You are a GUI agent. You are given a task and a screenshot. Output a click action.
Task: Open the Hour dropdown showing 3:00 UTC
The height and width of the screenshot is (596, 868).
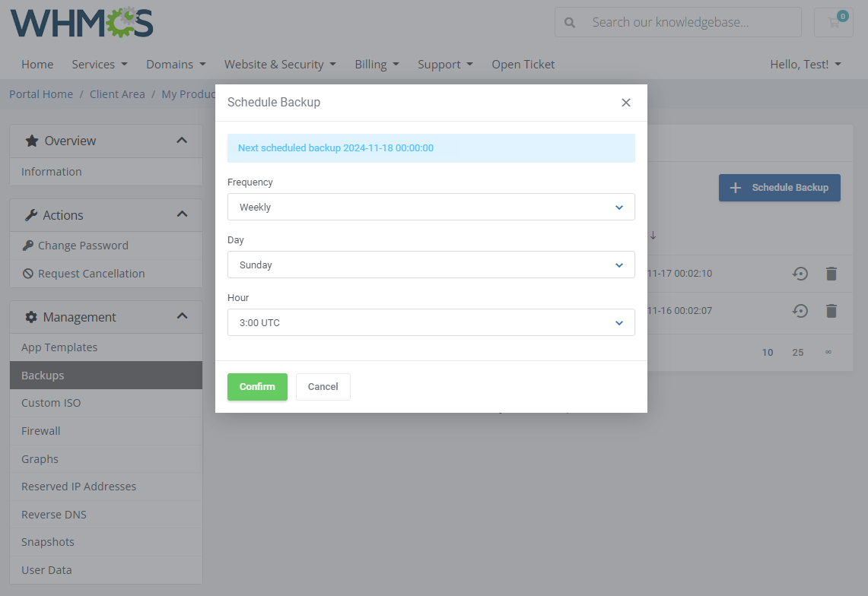tap(431, 322)
